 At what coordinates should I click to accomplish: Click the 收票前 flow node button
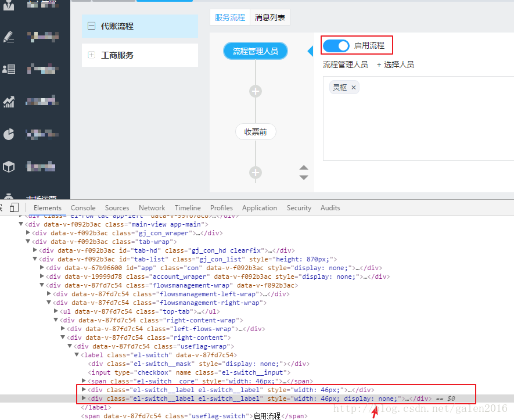click(256, 131)
